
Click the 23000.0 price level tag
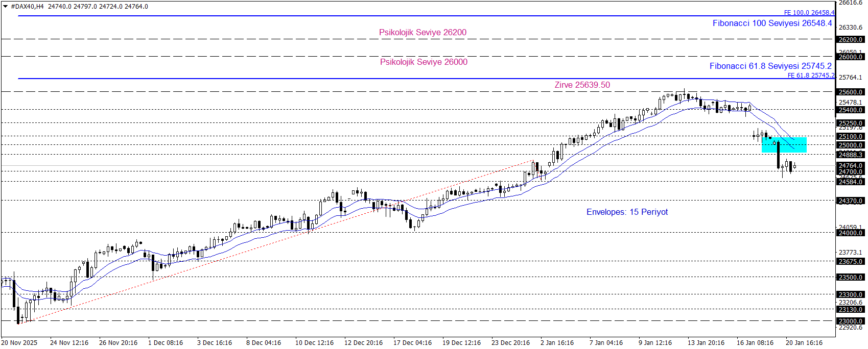(851, 321)
